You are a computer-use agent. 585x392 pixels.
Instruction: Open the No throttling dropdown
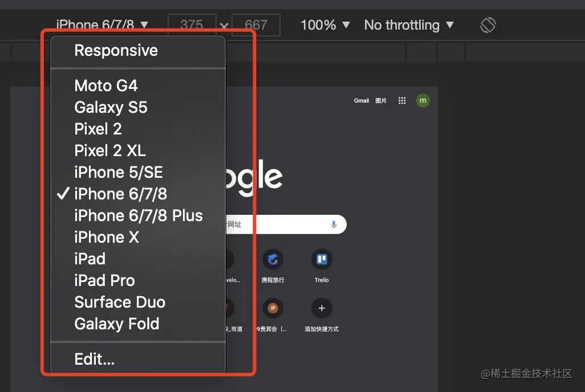(409, 25)
